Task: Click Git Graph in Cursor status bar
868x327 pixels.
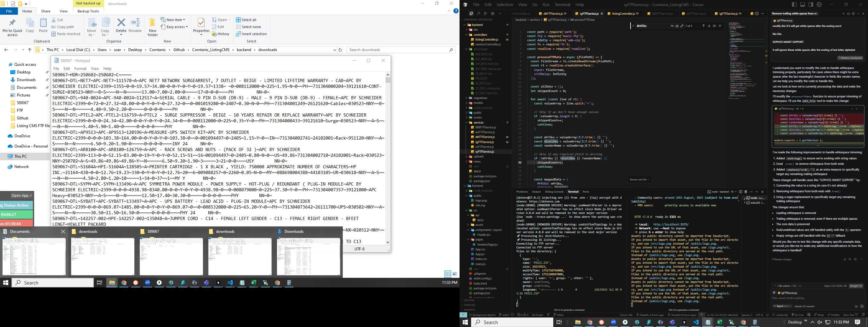Action: [x=537, y=315]
